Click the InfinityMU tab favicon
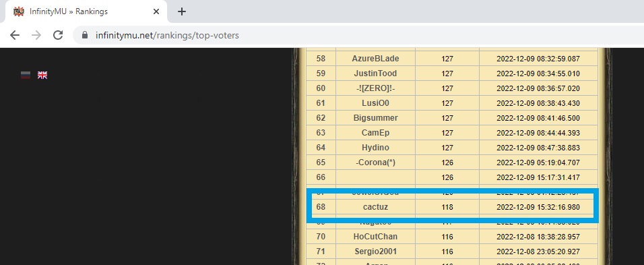The image size is (644, 265). point(18,11)
